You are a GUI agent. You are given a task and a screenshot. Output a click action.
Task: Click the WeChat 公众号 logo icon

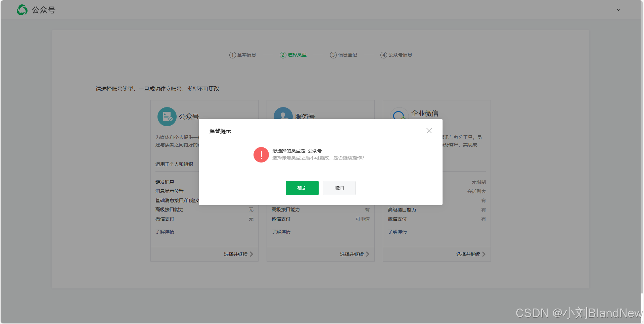tap(22, 10)
